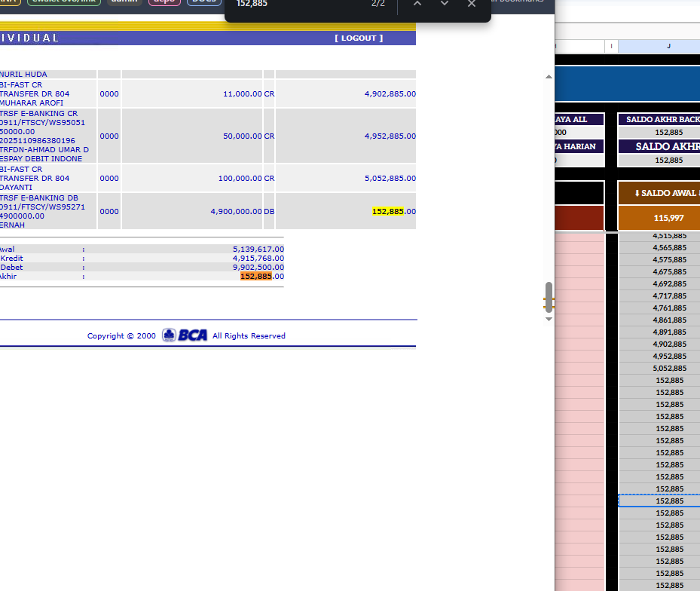Click the spreadsheet cell 4,717,885

coord(659,295)
